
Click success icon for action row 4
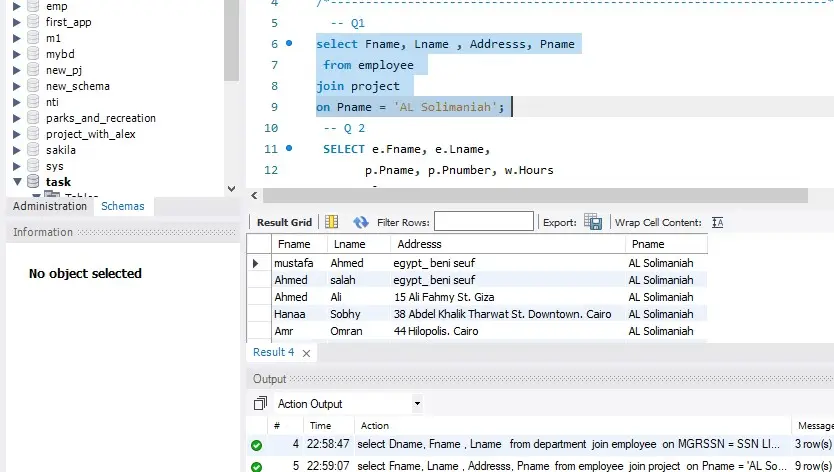(x=256, y=445)
